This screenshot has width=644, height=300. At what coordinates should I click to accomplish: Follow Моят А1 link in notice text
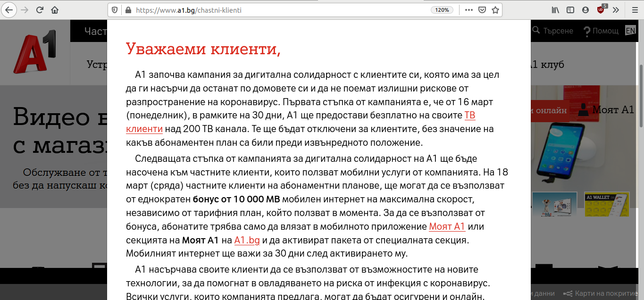pos(447,226)
